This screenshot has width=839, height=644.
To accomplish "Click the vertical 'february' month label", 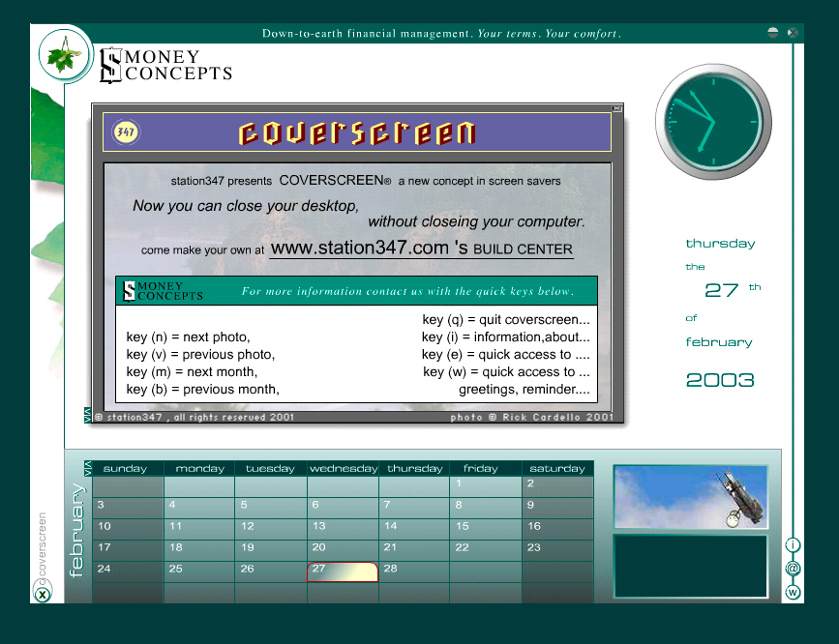I will [x=78, y=530].
